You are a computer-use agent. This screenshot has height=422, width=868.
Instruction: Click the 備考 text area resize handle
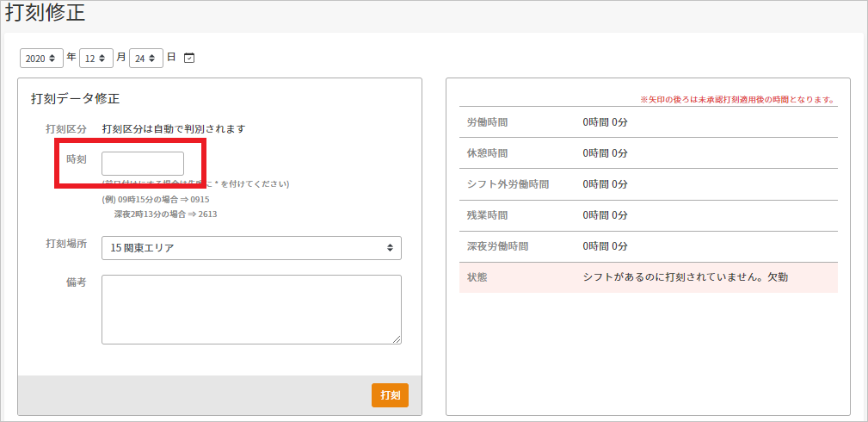397,339
